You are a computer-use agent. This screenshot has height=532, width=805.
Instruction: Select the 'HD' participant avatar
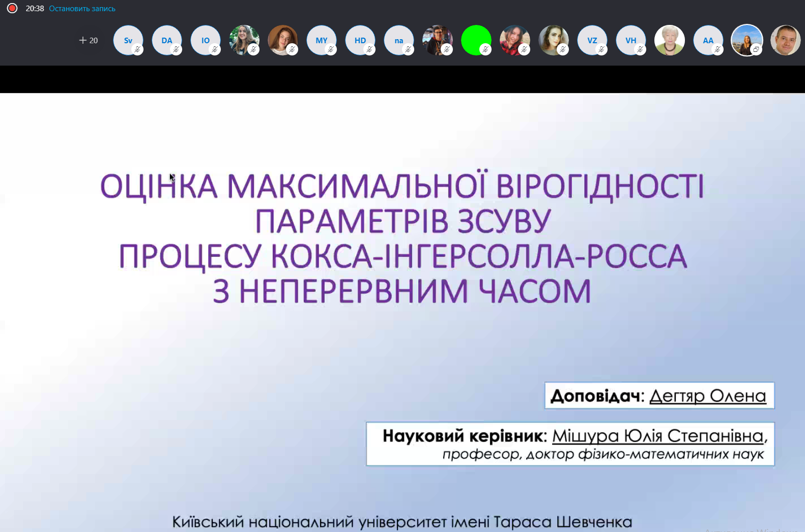tap(360, 40)
